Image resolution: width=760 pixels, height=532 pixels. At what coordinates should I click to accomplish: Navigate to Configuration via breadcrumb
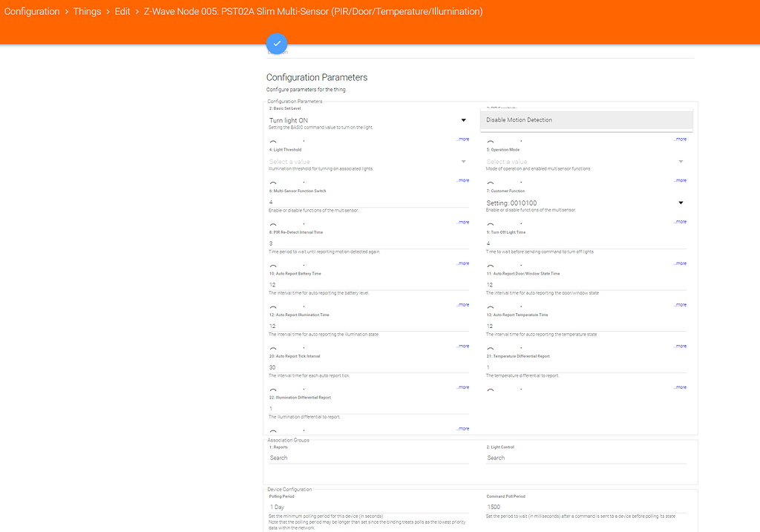pos(31,11)
